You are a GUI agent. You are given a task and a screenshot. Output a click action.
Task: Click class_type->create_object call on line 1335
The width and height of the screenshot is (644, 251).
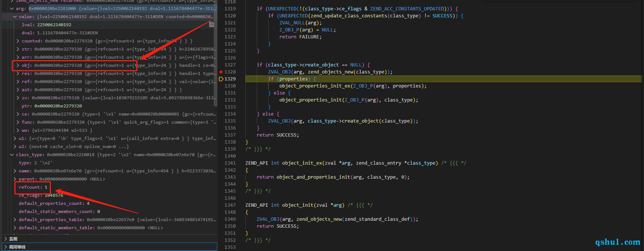(361, 121)
